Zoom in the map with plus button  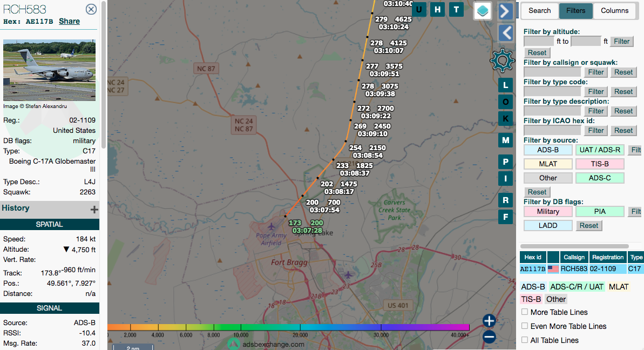click(489, 320)
